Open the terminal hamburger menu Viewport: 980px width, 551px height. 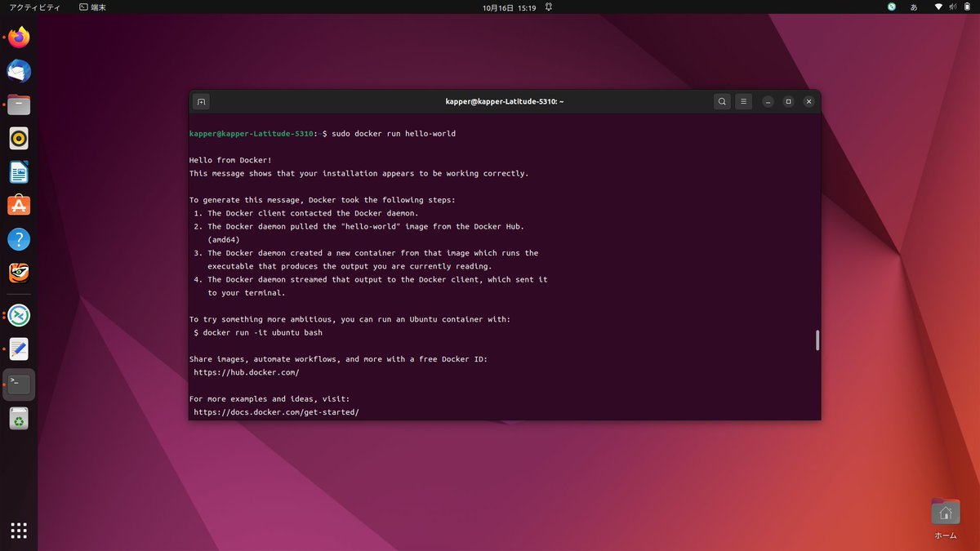743,101
